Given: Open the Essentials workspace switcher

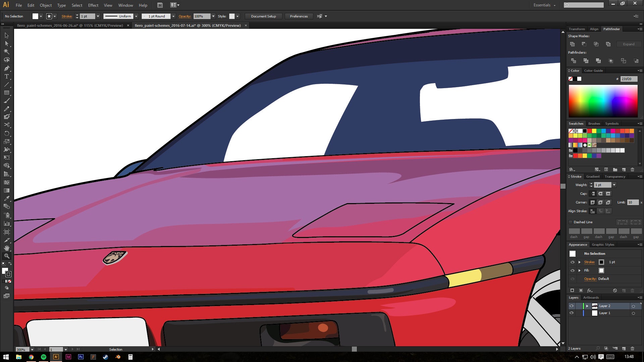Looking at the screenshot, I should (544, 5).
